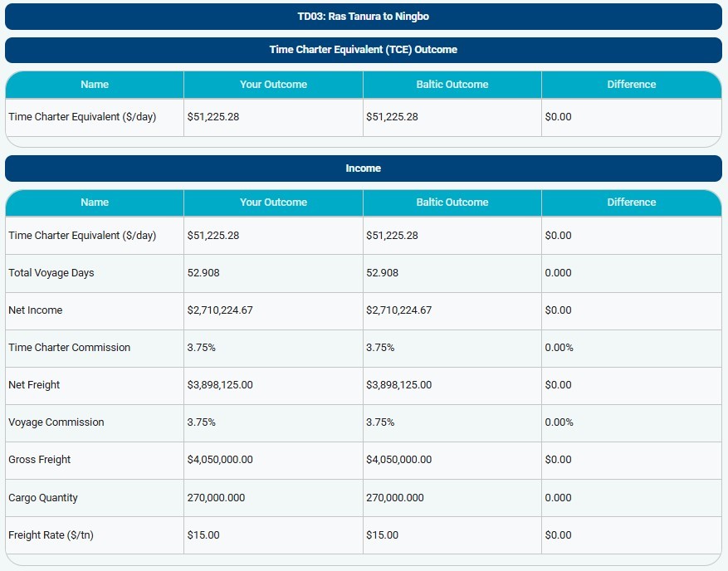The height and width of the screenshot is (571, 728).
Task: Select "Baltic Outcome" header in TCE Outcome table
Action: [452, 85]
